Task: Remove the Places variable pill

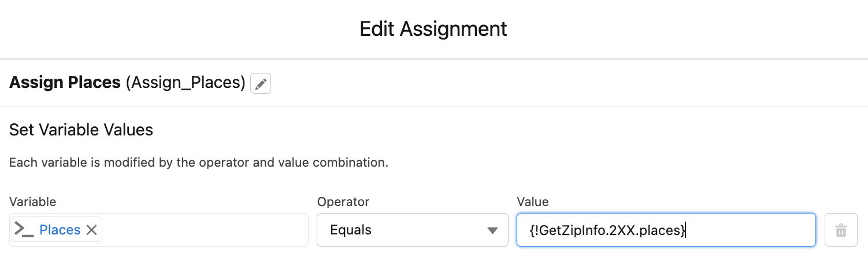Action: 91,230
